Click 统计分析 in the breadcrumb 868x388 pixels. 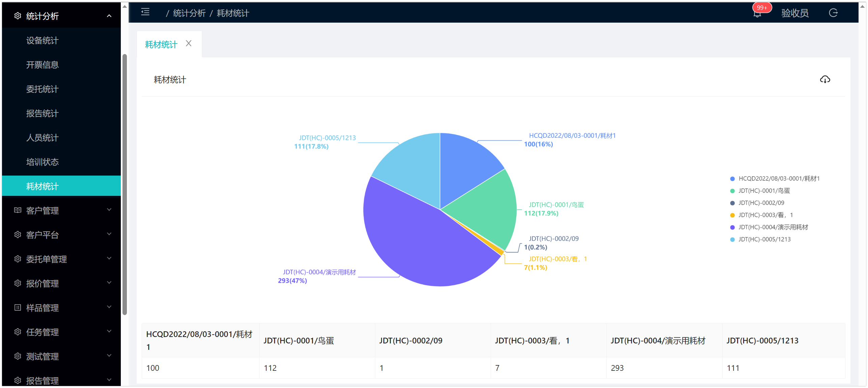[x=189, y=13]
